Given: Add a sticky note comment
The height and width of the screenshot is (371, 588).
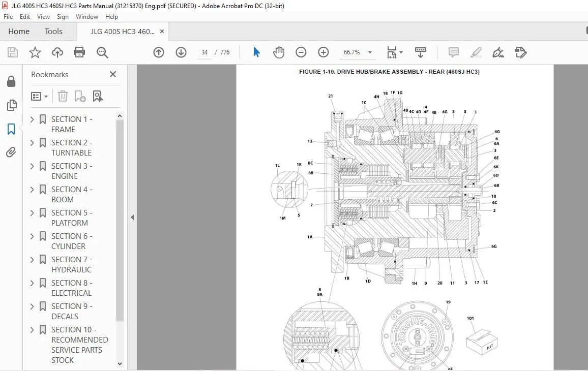Looking at the screenshot, I should pyautogui.click(x=453, y=52).
